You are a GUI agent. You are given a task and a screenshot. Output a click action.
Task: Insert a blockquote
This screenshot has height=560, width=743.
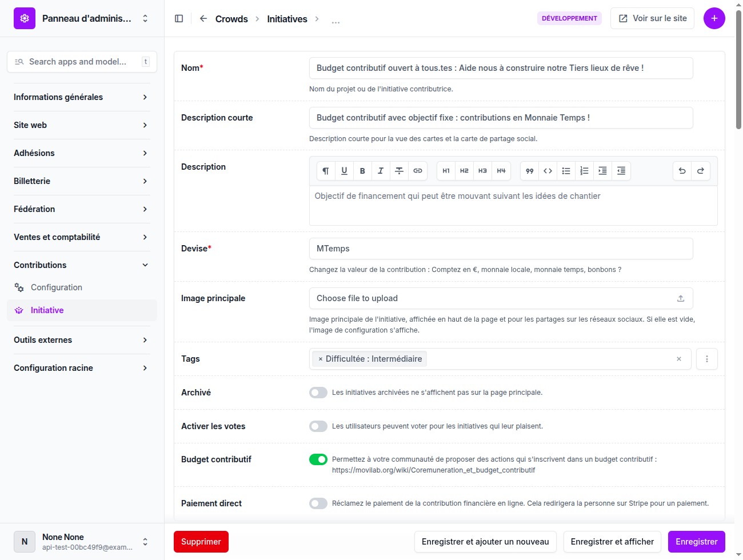pos(530,171)
